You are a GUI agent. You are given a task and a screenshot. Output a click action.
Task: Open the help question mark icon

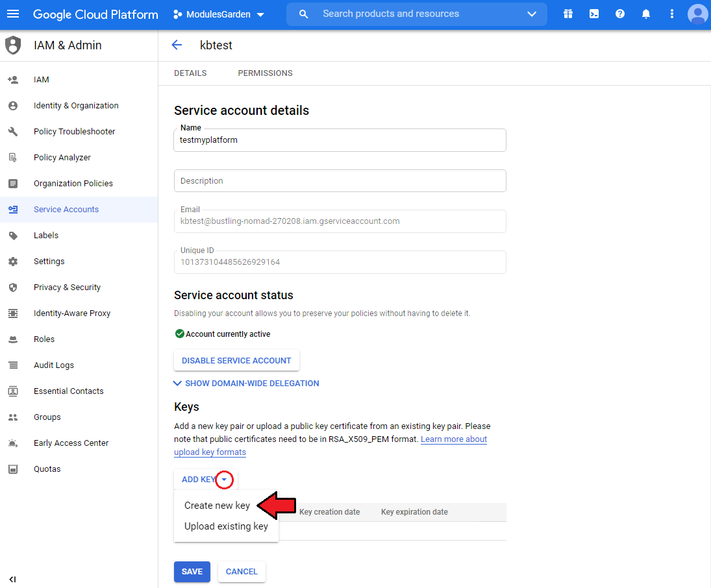click(x=620, y=14)
